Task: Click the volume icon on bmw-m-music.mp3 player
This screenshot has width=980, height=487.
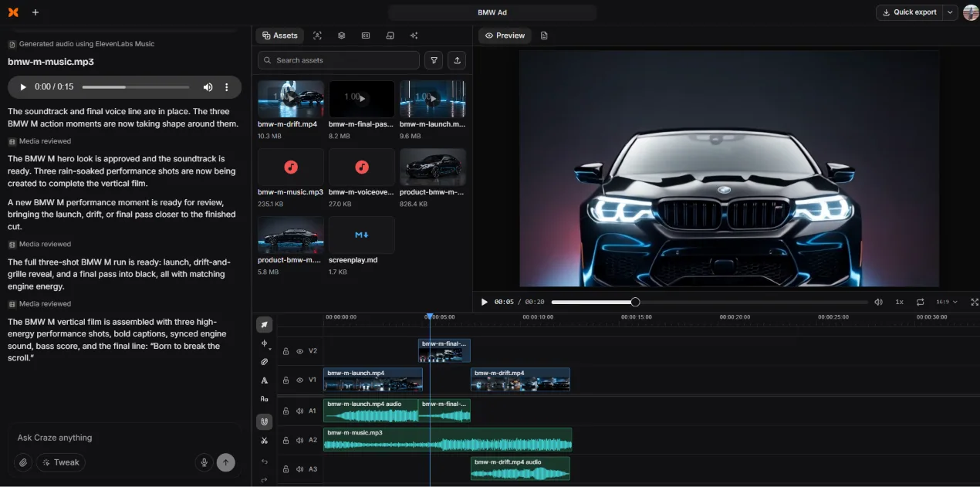Action: click(208, 87)
